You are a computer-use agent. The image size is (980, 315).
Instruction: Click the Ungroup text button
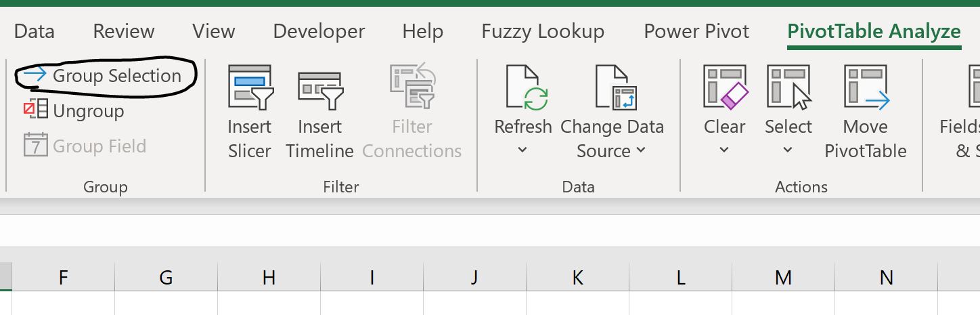tap(88, 111)
